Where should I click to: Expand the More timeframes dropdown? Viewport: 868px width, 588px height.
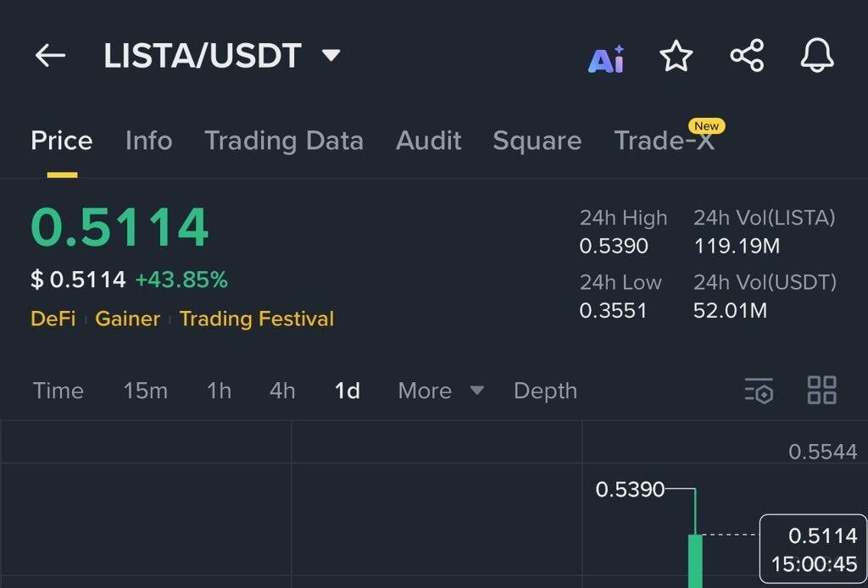click(x=441, y=391)
